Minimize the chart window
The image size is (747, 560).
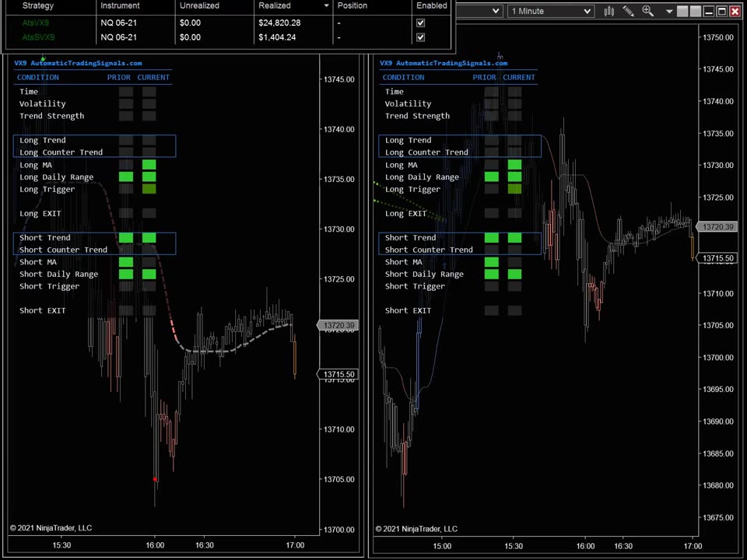(x=708, y=12)
